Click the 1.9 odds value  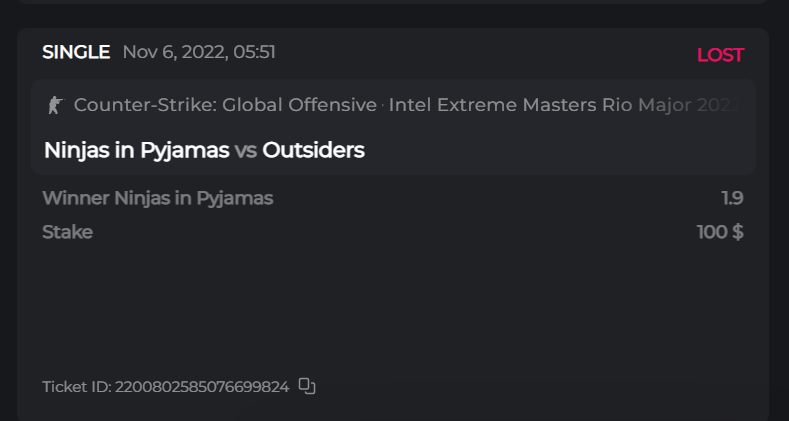pos(732,198)
